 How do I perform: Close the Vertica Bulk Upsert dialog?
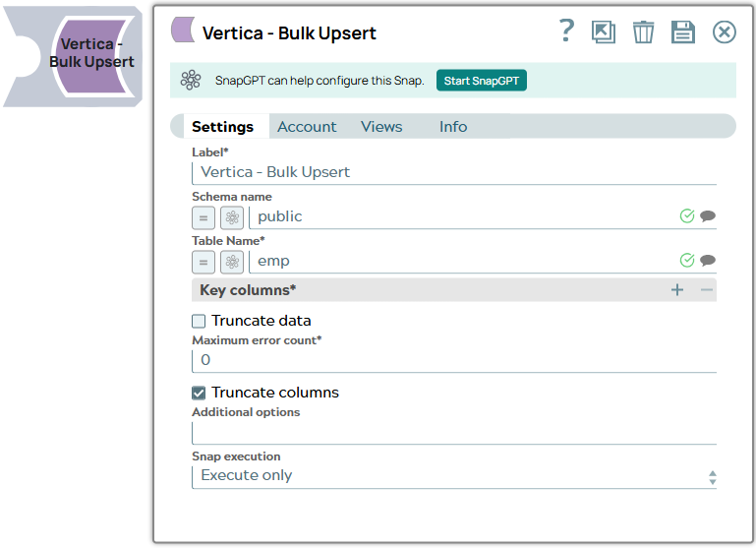click(x=725, y=32)
